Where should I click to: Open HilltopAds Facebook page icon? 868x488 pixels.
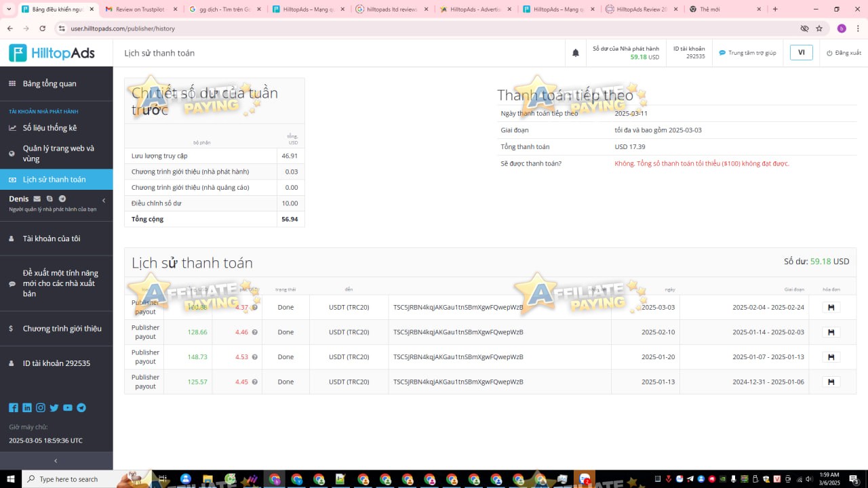coord(14,407)
